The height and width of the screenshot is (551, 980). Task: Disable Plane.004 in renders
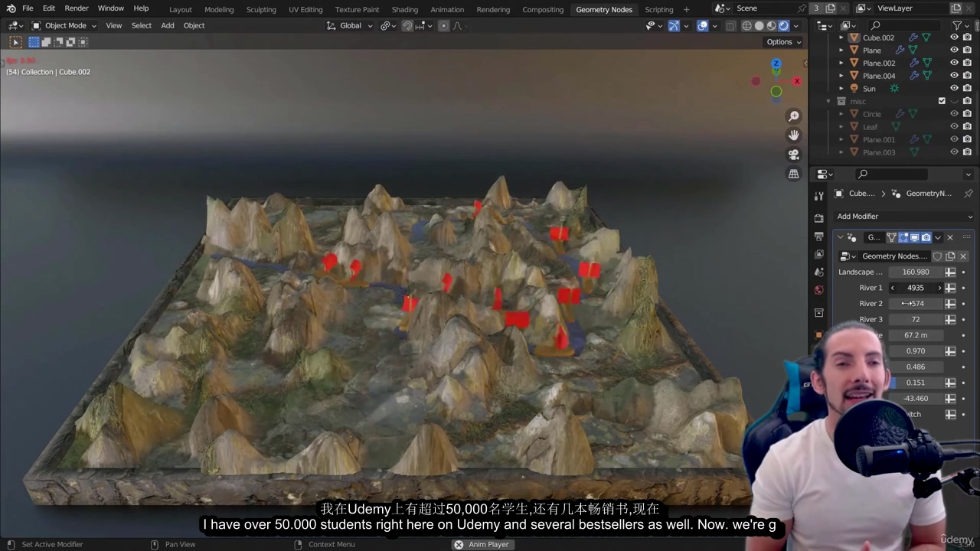(967, 76)
